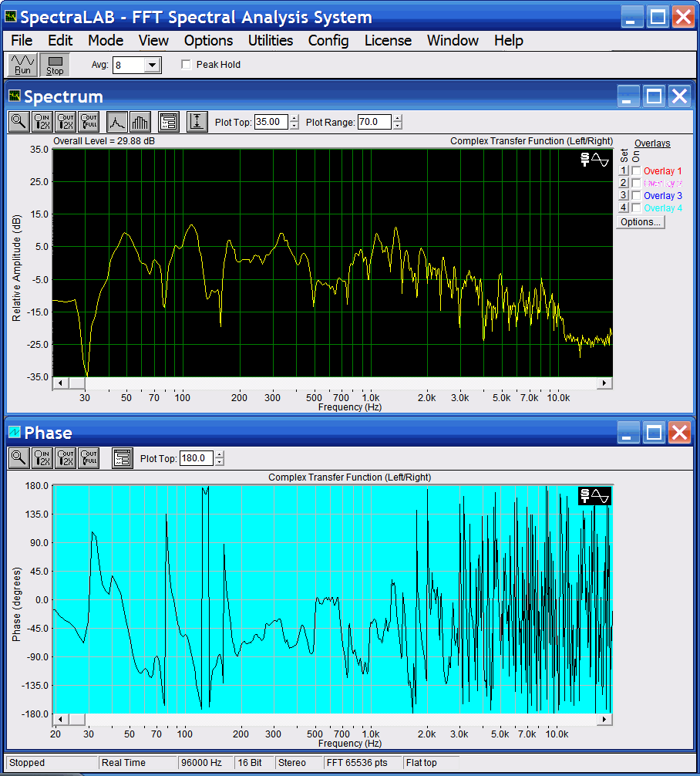The width and height of the screenshot is (700, 776).
Task: Decrease the Plot Range stepper value
Action: tap(397, 126)
